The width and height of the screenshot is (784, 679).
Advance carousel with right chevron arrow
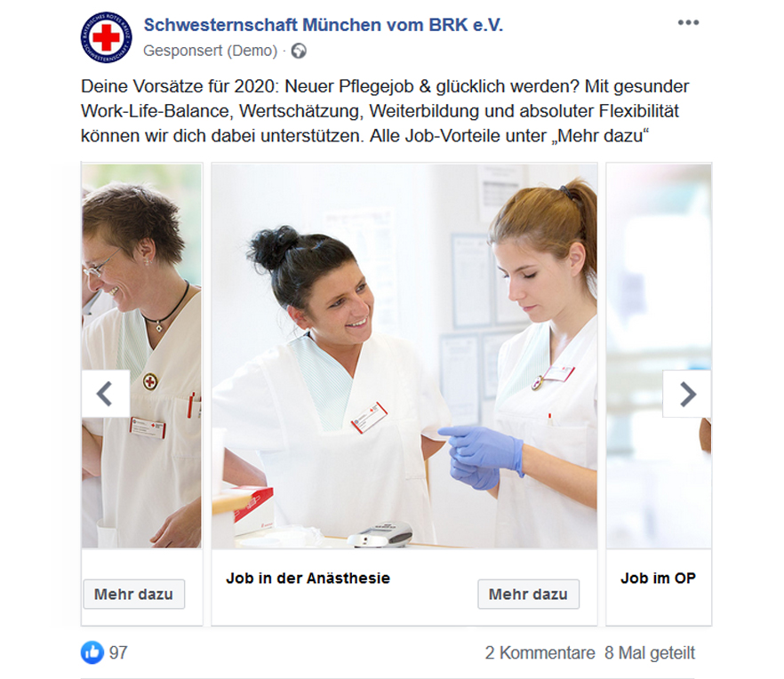coord(687,394)
